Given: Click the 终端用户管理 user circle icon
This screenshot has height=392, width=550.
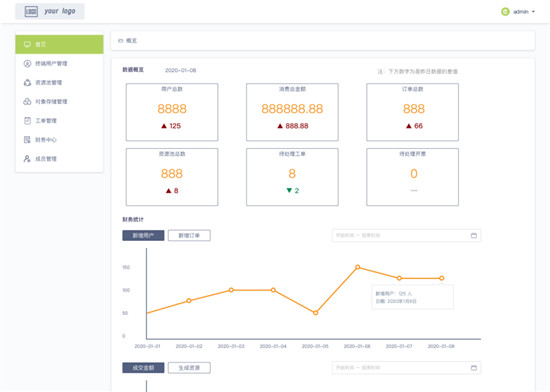Looking at the screenshot, I should tap(27, 63).
